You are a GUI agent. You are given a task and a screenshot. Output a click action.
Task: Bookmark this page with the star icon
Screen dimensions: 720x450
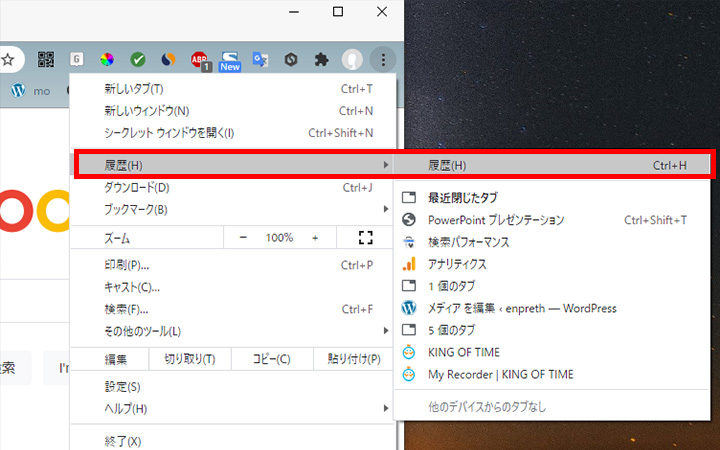(8, 59)
